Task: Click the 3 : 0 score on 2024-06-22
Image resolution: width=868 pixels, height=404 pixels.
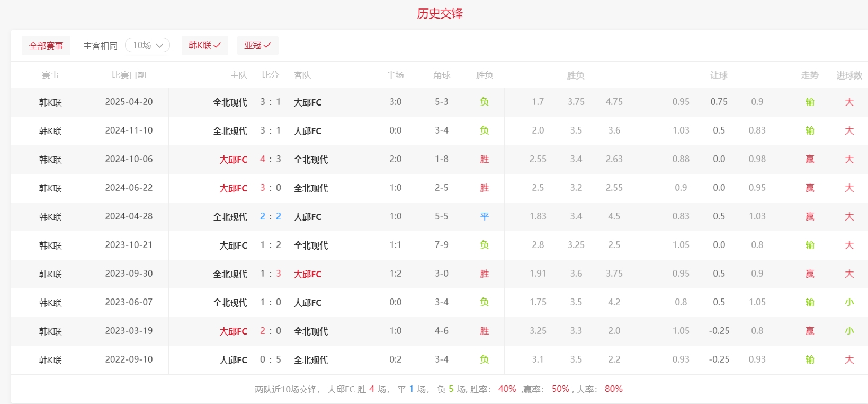Action: point(271,188)
